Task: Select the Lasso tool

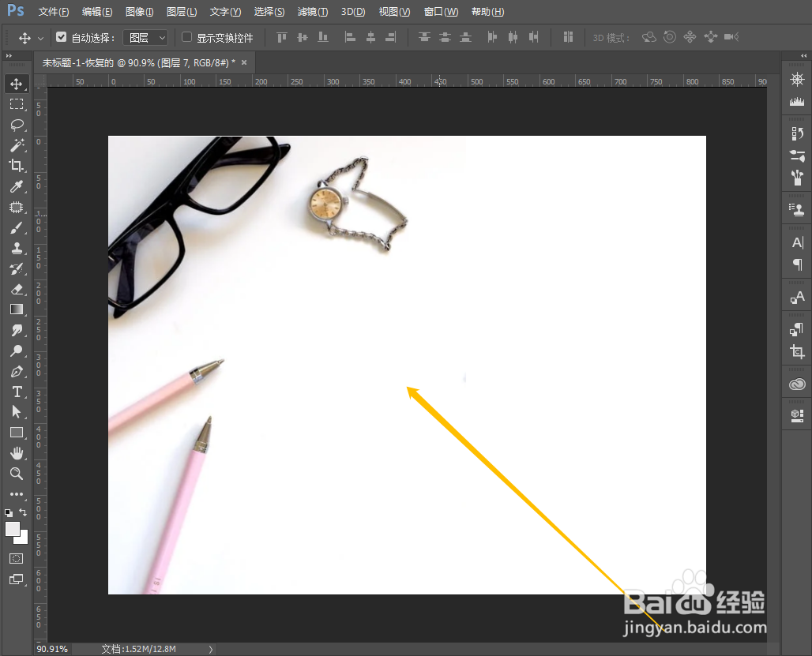Action: coord(17,125)
